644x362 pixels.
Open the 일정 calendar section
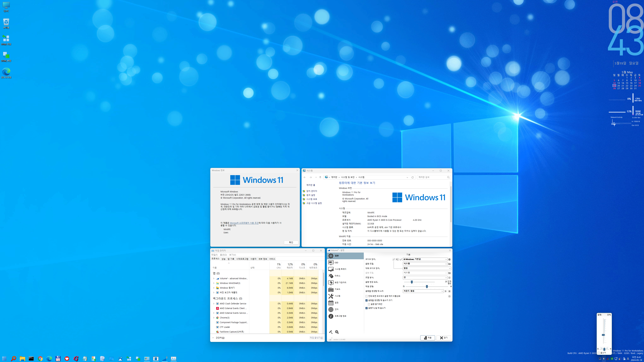[345, 303]
